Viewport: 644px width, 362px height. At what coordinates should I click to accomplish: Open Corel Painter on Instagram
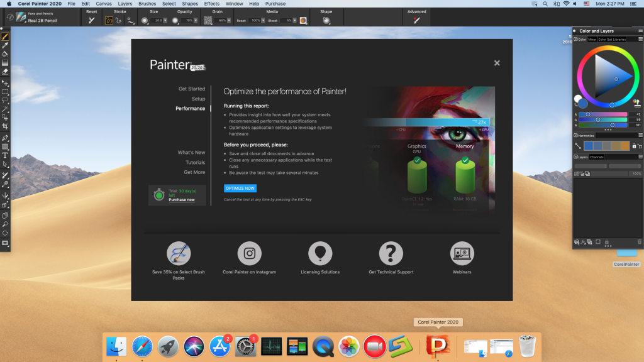pyautogui.click(x=250, y=253)
